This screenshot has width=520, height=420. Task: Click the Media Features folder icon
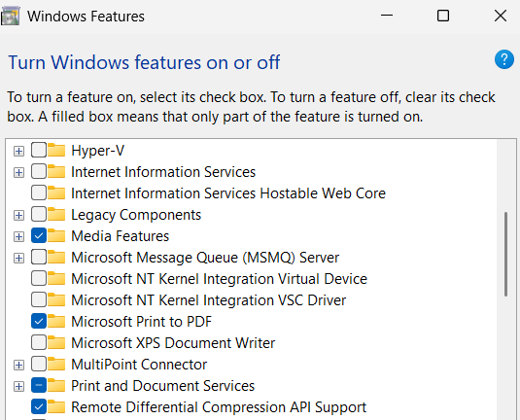point(56,235)
